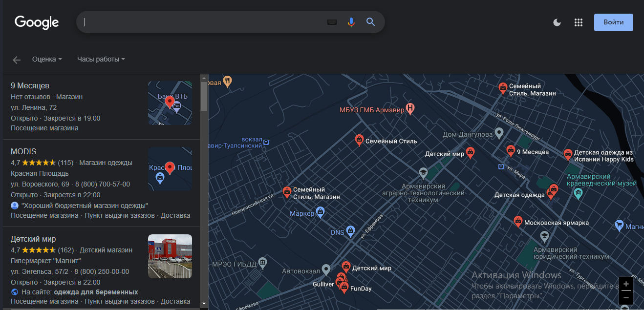This screenshot has height=310, width=644.
Task: Click the results list vertical scrollbar
Action: pos(204,190)
